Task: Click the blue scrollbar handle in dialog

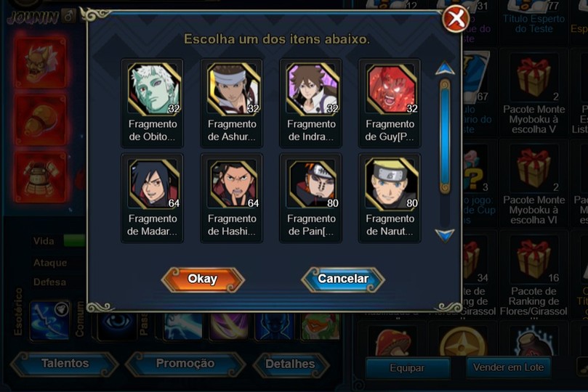Action: tap(445, 136)
